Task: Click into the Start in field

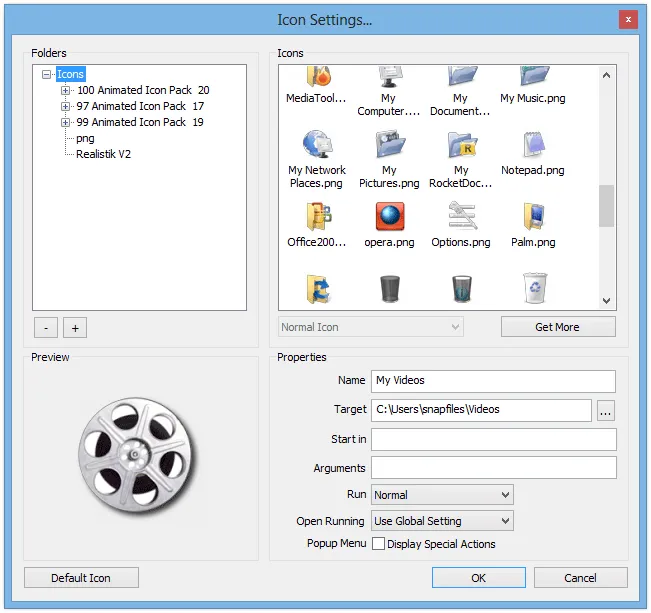Action: (494, 439)
